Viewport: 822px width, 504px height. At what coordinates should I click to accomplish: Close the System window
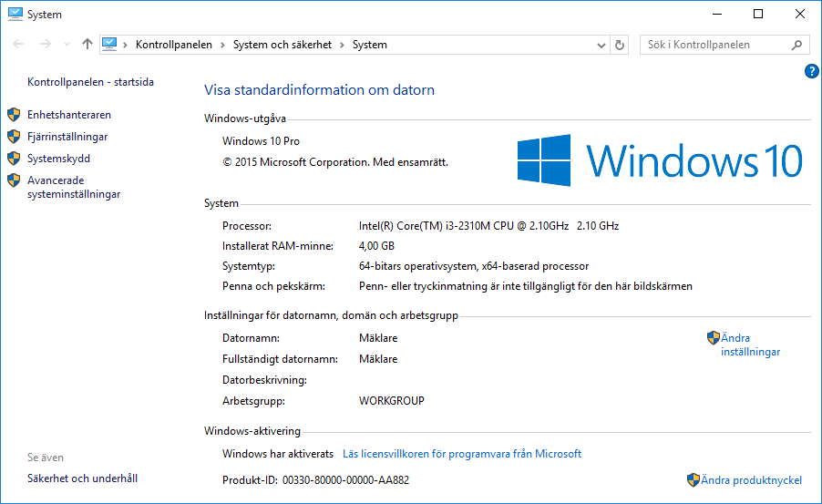(800, 15)
